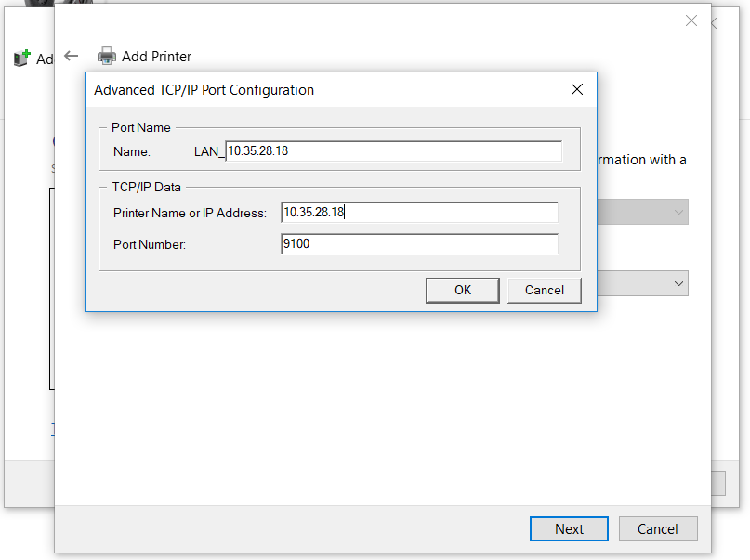Click the Add Printer header text
The height and width of the screenshot is (560, 750).
click(x=156, y=56)
